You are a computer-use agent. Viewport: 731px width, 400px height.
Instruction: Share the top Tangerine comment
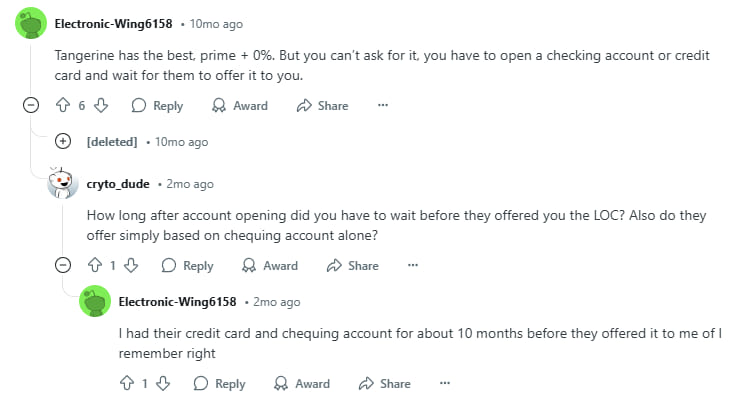(323, 105)
